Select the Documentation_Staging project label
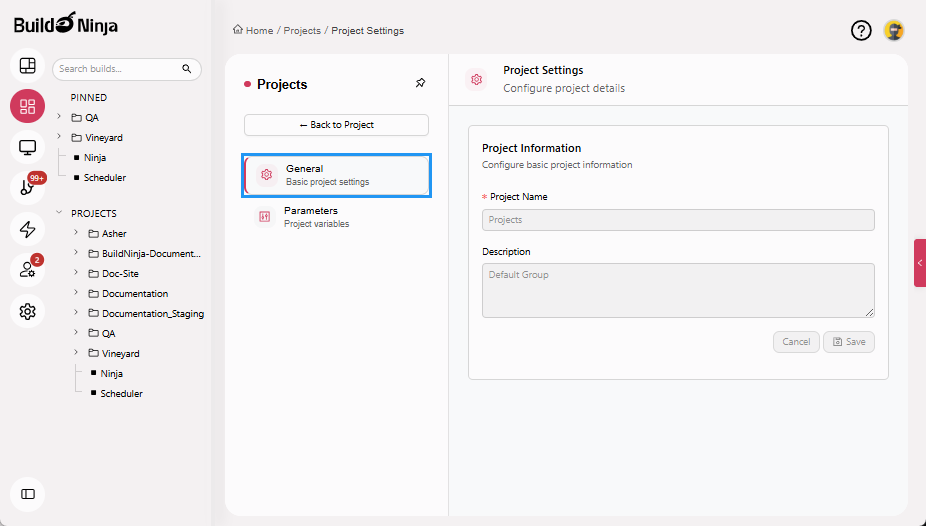 pos(153,314)
